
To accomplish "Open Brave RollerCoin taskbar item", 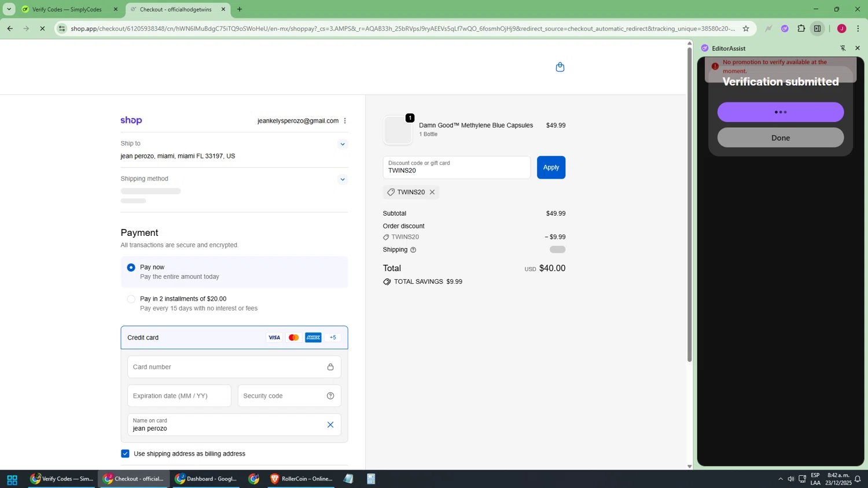I will 301,479.
